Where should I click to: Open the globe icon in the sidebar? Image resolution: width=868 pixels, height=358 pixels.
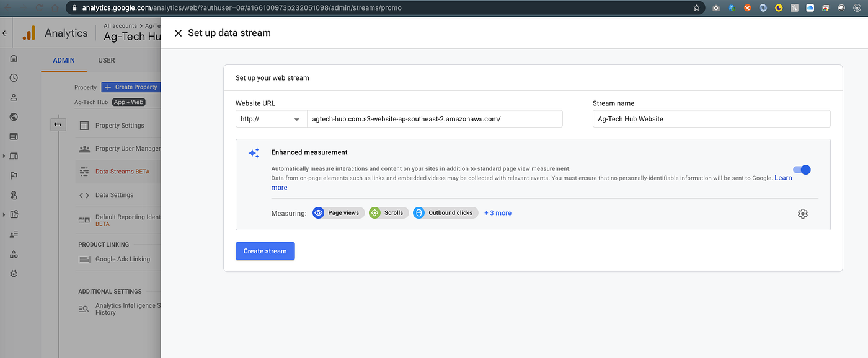pos(14,117)
